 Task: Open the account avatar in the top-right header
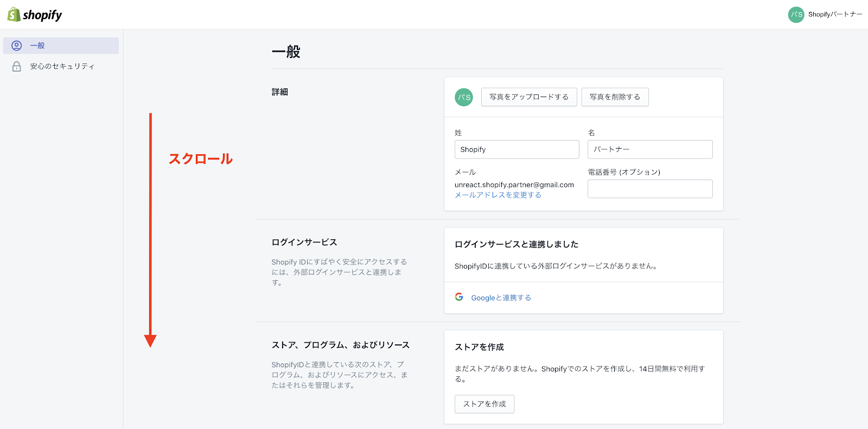(x=796, y=15)
